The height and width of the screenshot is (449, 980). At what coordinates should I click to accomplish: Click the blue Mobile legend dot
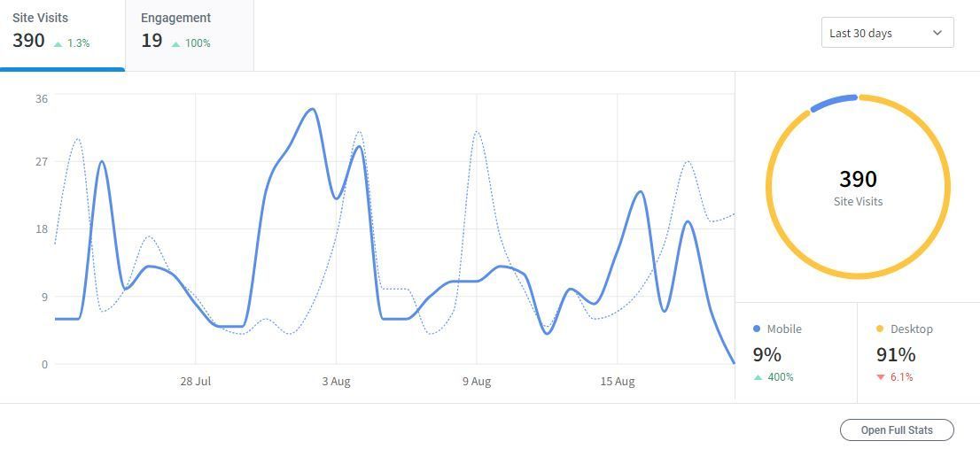[x=757, y=329]
